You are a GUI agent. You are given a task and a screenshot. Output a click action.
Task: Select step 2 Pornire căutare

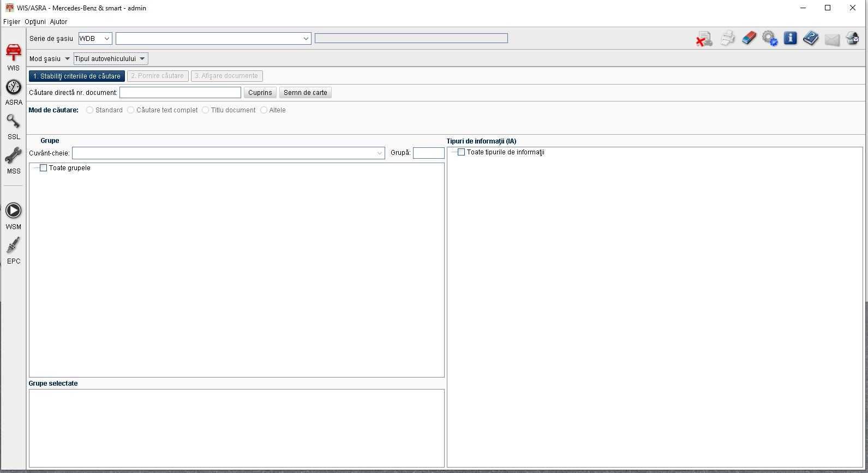pos(158,76)
